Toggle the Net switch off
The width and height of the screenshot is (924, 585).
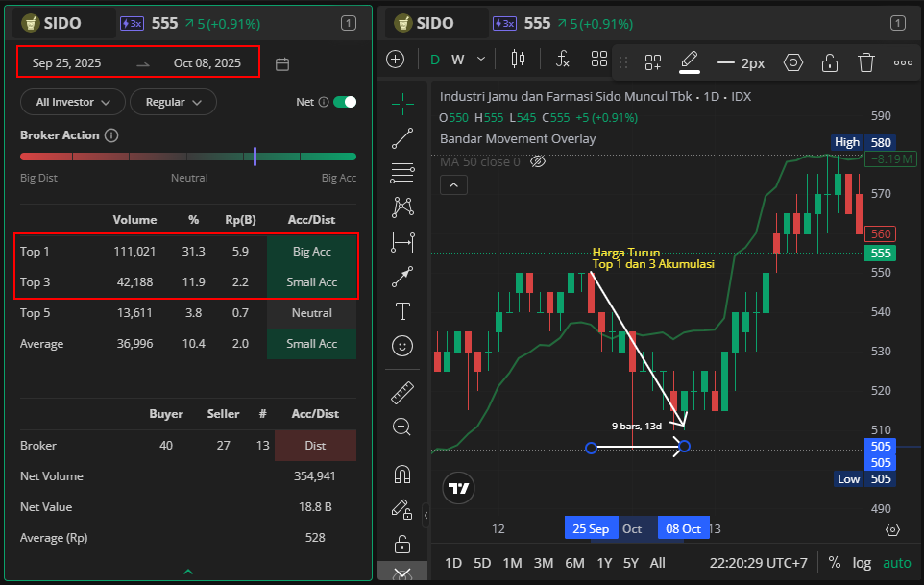coord(345,102)
